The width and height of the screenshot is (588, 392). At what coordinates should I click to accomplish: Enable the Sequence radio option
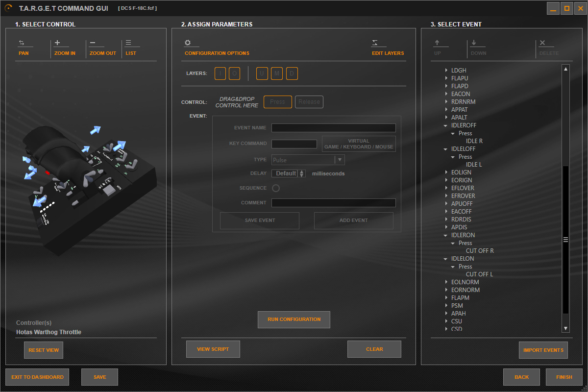click(276, 188)
